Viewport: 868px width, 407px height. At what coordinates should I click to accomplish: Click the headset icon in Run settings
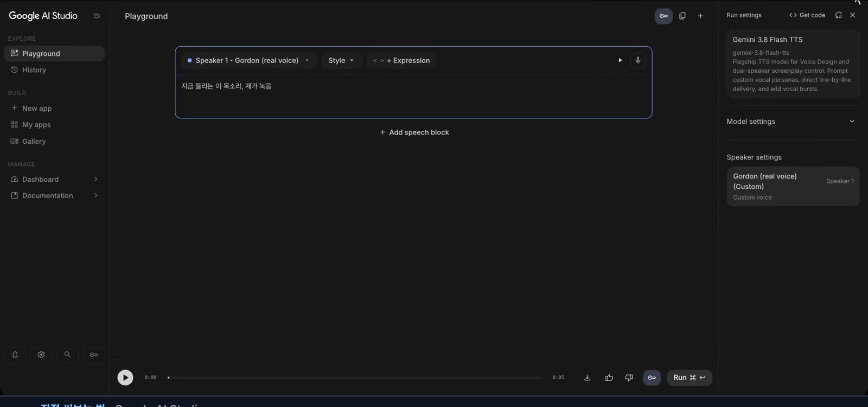coord(839,15)
